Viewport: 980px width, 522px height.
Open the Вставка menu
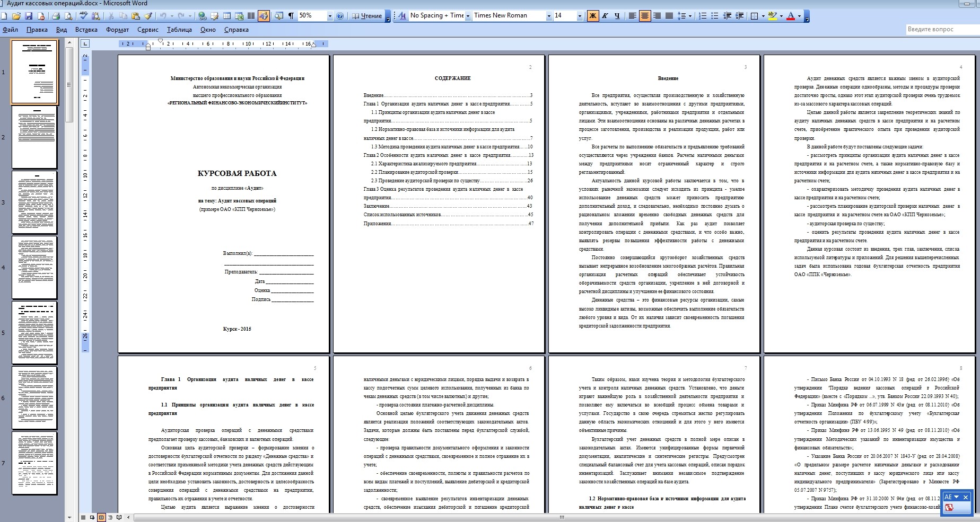[86, 30]
